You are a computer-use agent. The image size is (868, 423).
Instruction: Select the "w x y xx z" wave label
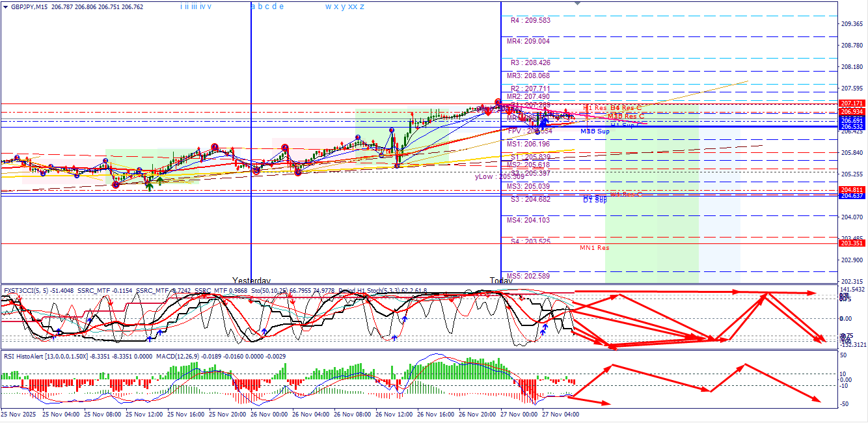[x=345, y=7]
